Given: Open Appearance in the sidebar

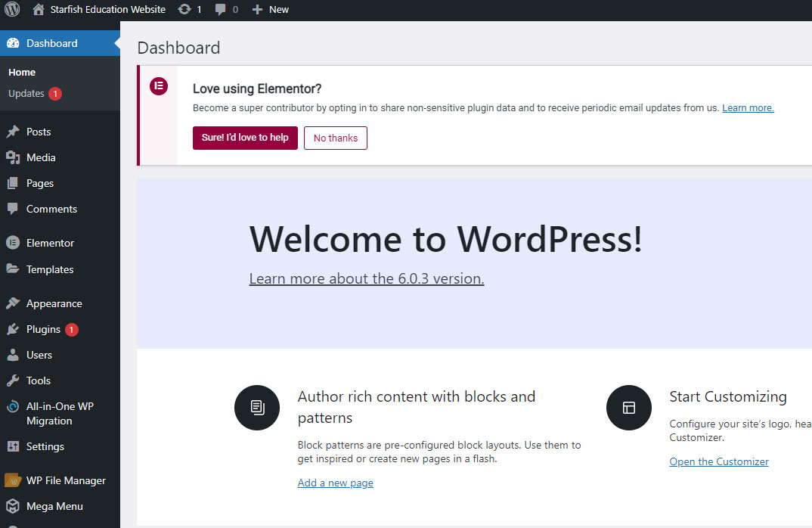Looking at the screenshot, I should (54, 303).
